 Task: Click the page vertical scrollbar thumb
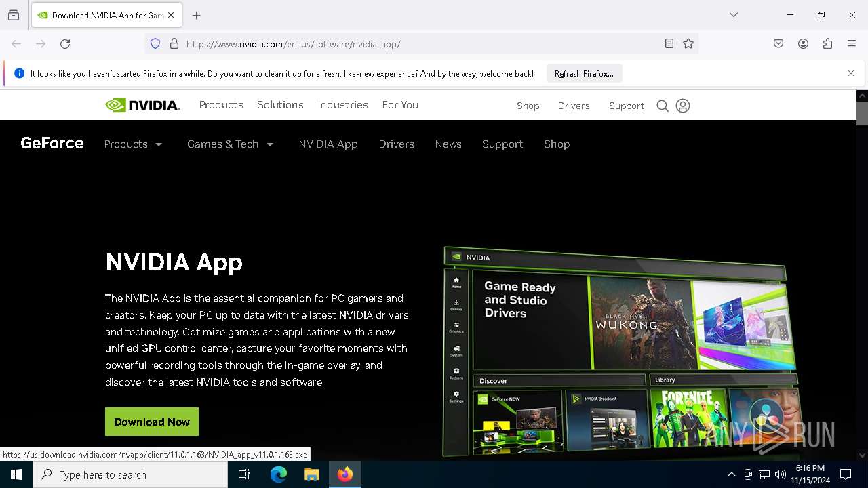[x=862, y=113]
